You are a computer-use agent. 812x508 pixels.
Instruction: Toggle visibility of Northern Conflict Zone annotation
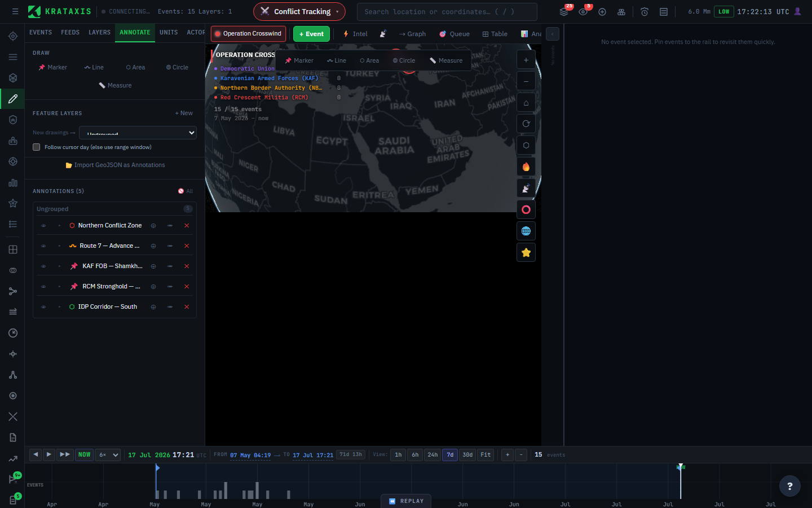click(x=43, y=226)
